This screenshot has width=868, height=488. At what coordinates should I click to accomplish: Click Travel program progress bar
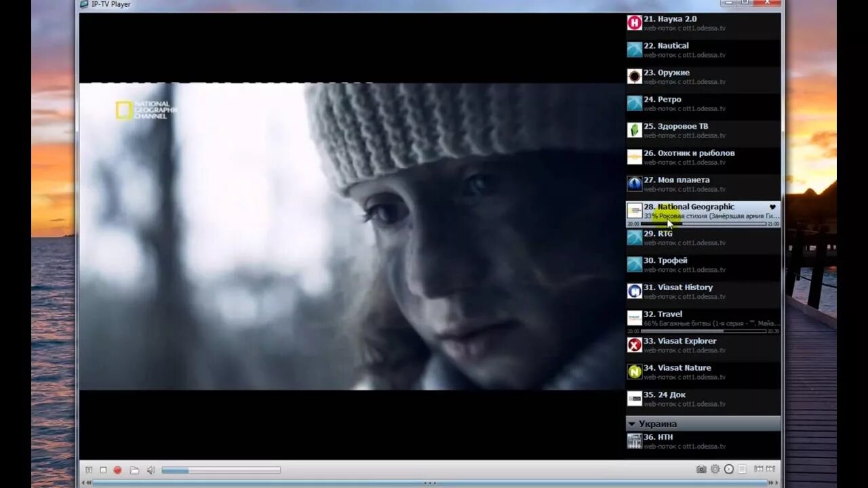(703, 331)
